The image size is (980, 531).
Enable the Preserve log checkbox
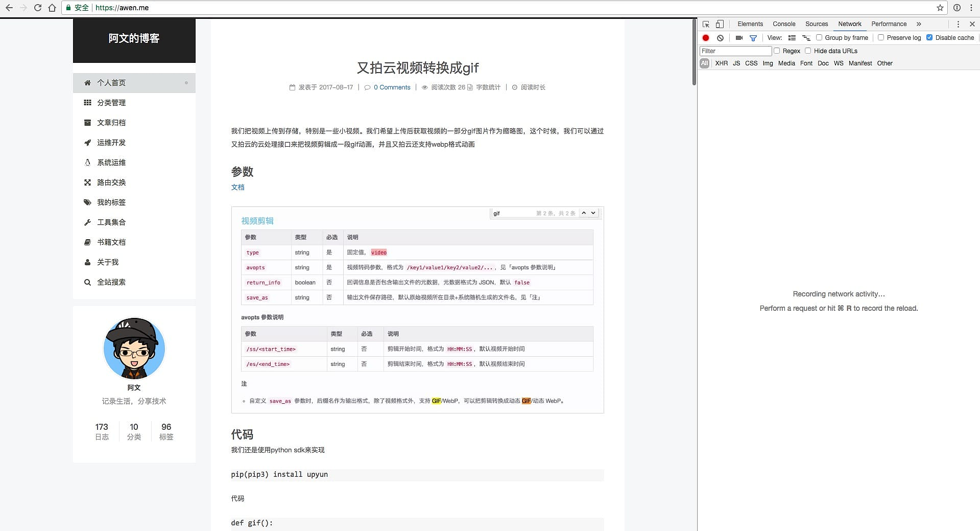(881, 37)
